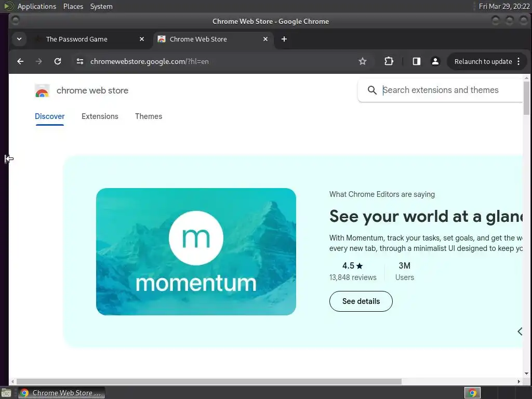View site information icon in address bar

click(x=80, y=61)
